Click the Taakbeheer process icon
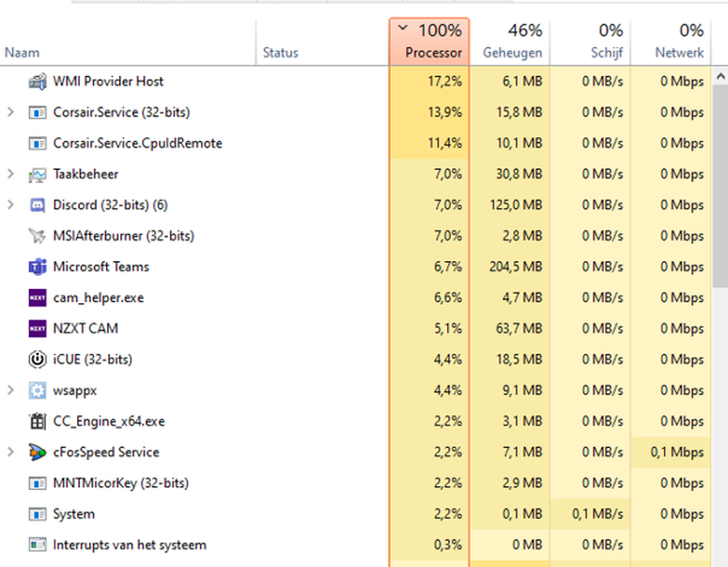This screenshot has width=728, height=567. click(38, 175)
